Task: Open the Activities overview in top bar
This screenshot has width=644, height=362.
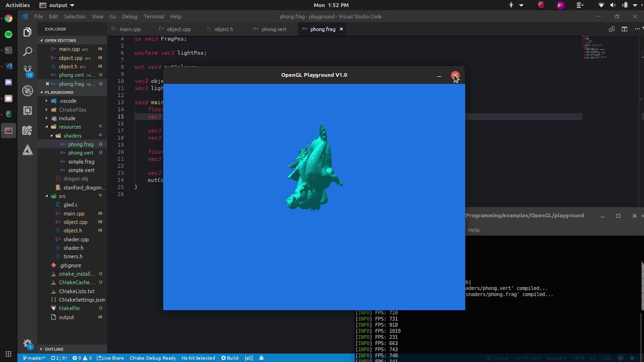Action: [x=17, y=5]
